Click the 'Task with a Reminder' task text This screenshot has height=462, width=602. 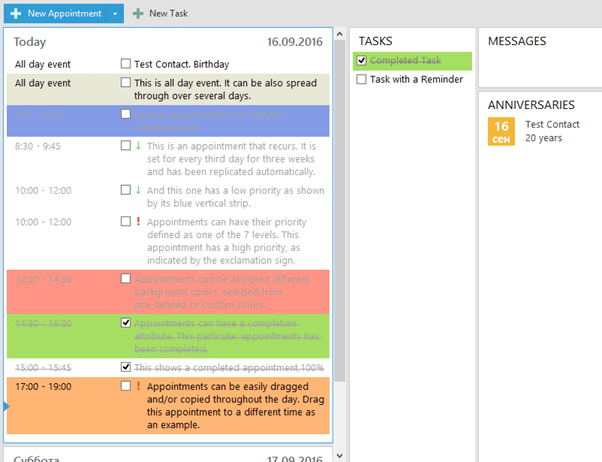coord(417,79)
